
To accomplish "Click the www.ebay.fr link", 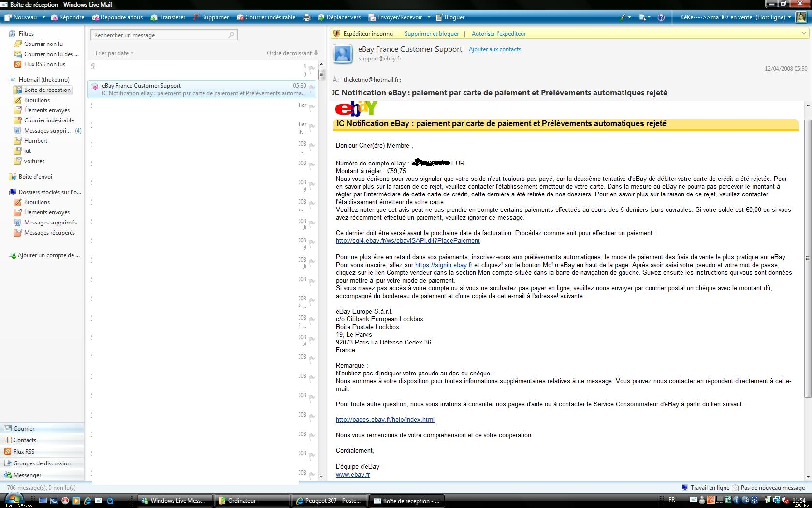I will coord(353,475).
